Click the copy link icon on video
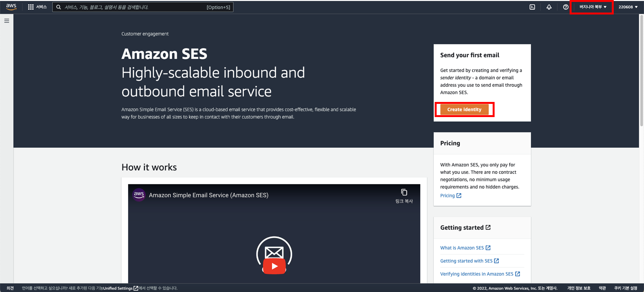The height and width of the screenshot is (292, 644). pyautogui.click(x=404, y=192)
